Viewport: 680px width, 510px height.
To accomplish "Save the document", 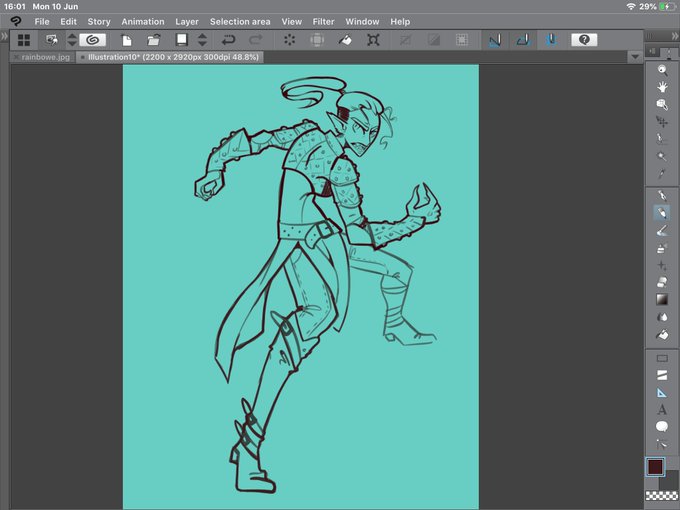I will pyautogui.click(x=182, y=40).
